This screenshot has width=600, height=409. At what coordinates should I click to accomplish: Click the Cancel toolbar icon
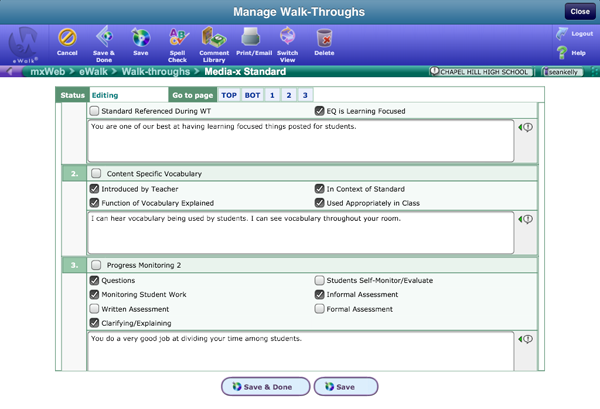click(67, 41)
